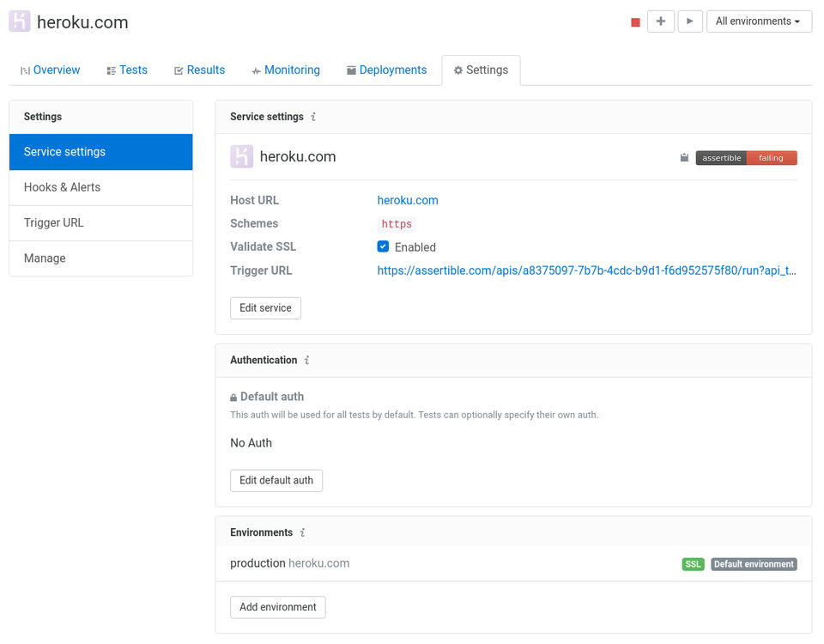824x644 pixels.
Task: Click the Edit default auth button
Action: coord(276,481)
